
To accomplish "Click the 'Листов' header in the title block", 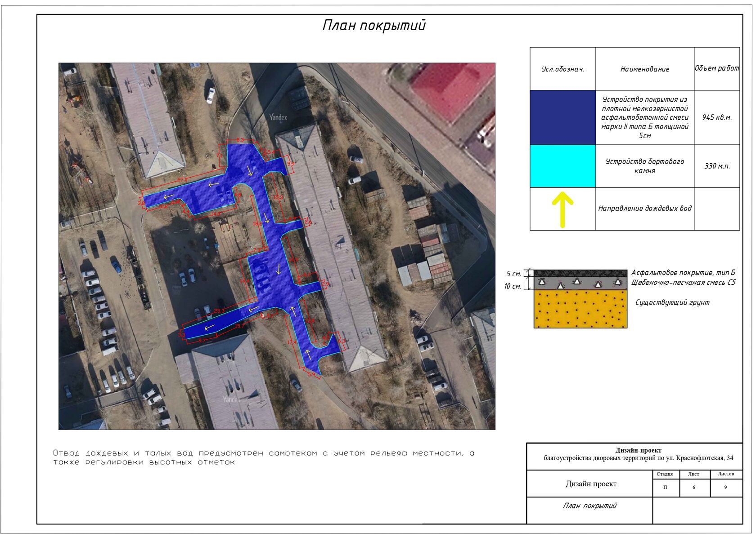I will (726, 474).
